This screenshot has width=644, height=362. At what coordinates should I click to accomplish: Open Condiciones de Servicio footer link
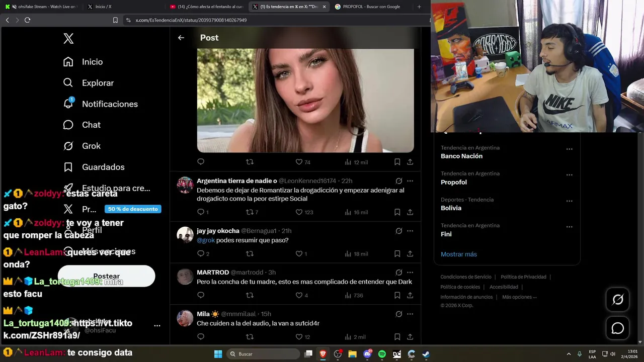pyautogui.click(x=466, y=277)
